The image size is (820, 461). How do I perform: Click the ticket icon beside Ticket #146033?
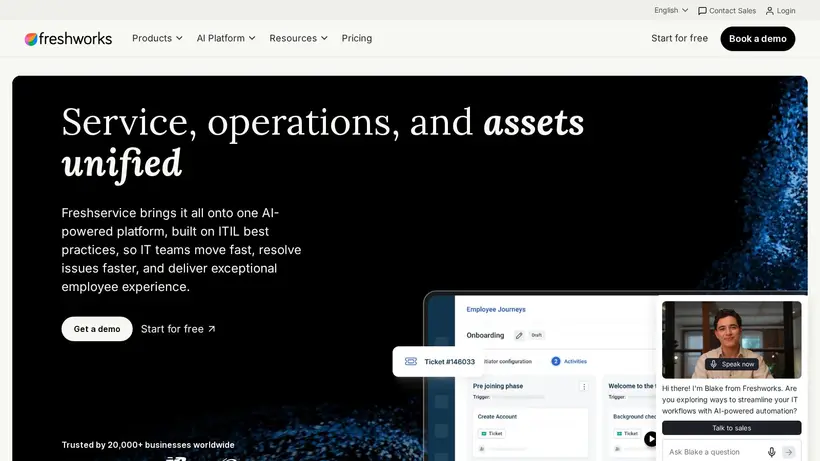tap(411, 361)
